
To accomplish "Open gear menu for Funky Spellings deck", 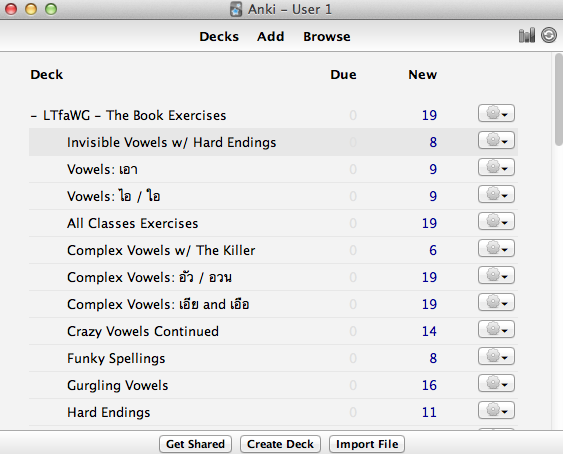I will [496, 356].
